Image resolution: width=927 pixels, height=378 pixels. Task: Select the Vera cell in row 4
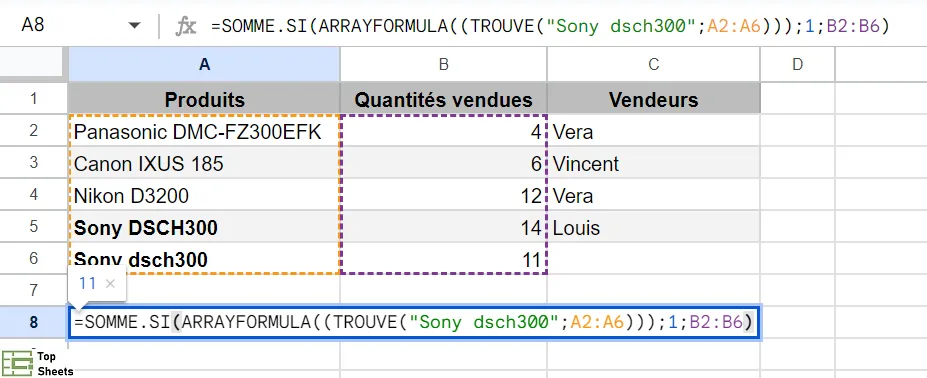653,195
